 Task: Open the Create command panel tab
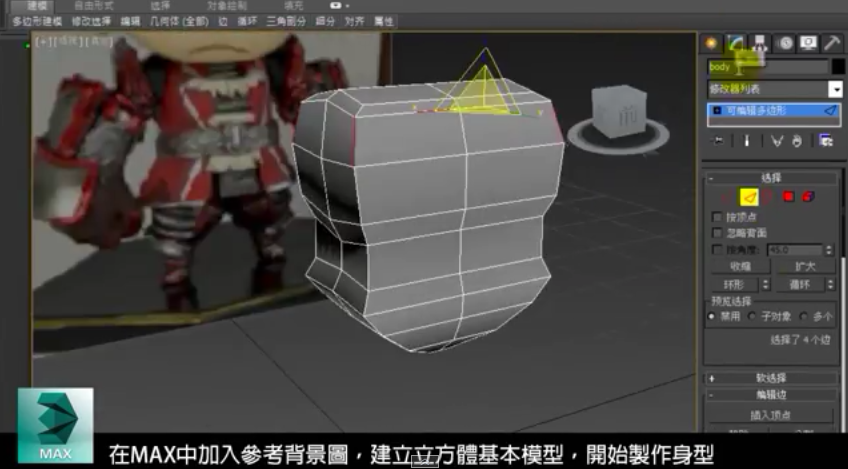click(711, 43)
